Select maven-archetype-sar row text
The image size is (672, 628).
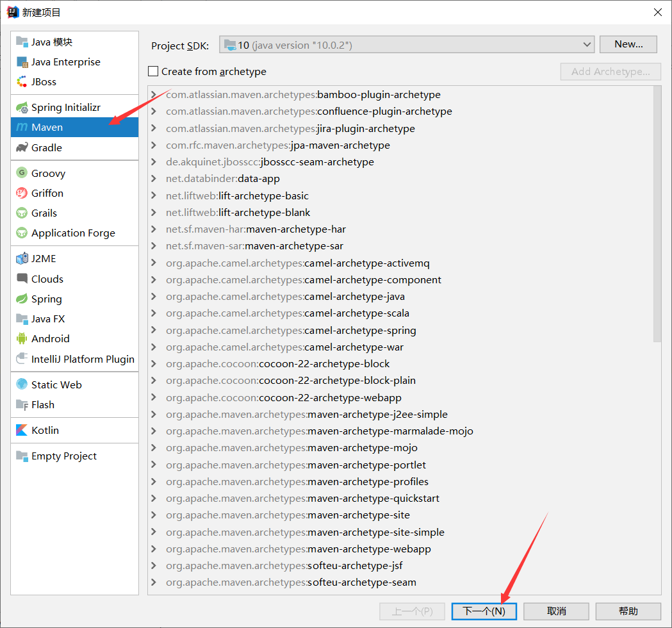pyautogui.click(x=254, y=245)
